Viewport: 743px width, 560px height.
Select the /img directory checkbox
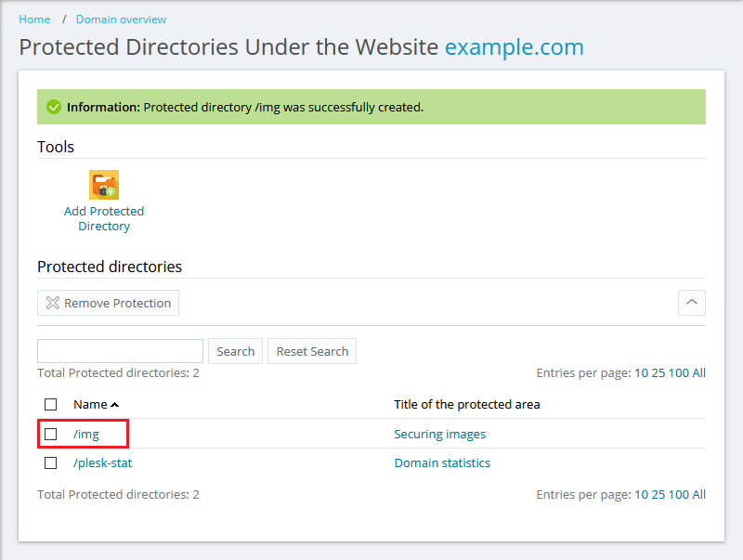point(51,434)
